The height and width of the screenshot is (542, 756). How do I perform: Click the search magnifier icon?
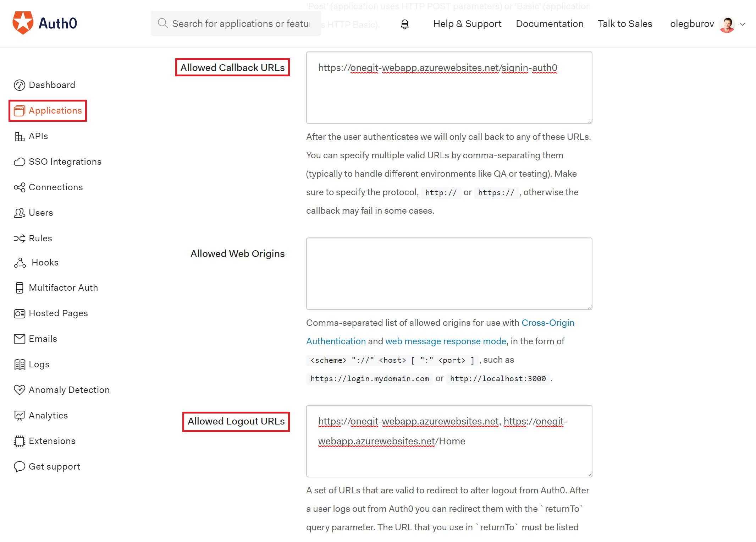coord(162,23)
